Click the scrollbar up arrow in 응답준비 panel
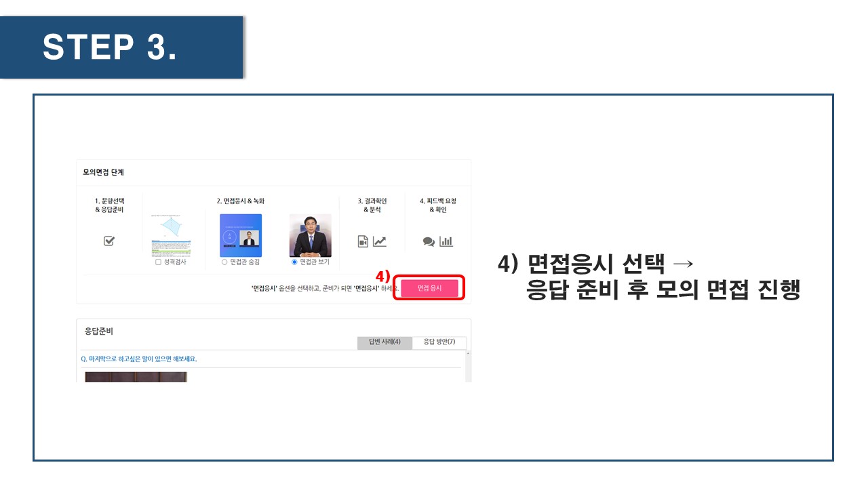Screen dimensions: 868x488 click(467, 354)
